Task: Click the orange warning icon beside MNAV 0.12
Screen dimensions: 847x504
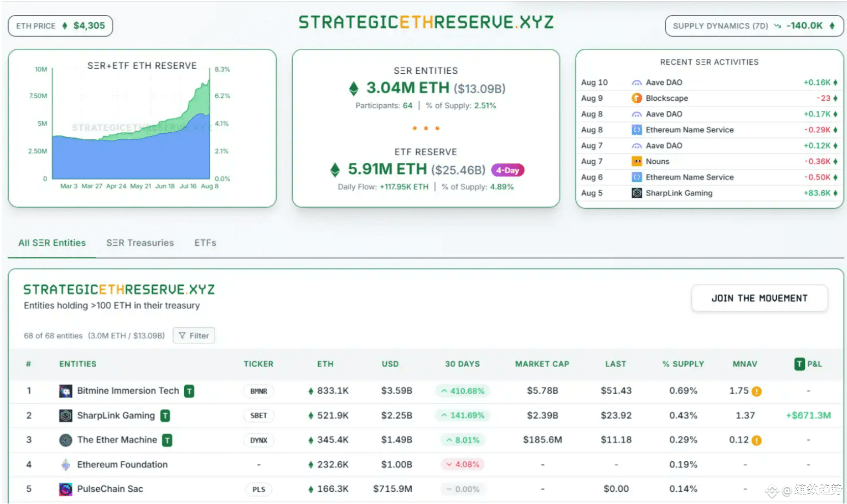Action: click(757, 440)
